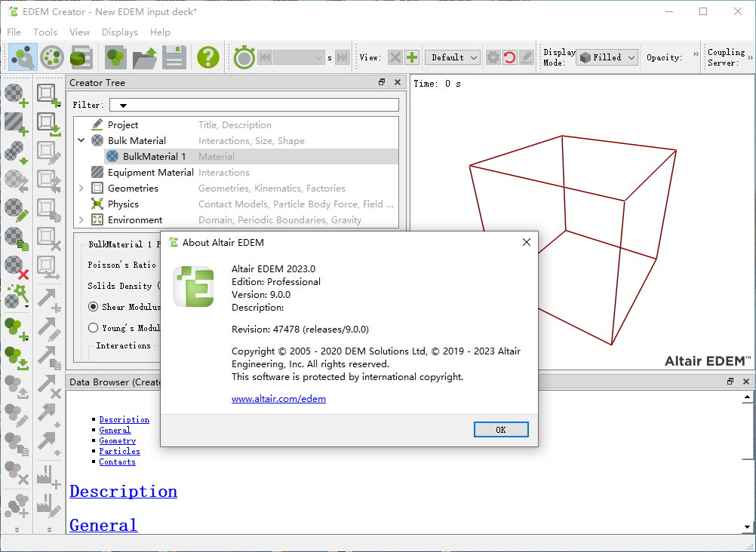
Task: Float the Creator Tree panel
Action: [x=382, y=82]
